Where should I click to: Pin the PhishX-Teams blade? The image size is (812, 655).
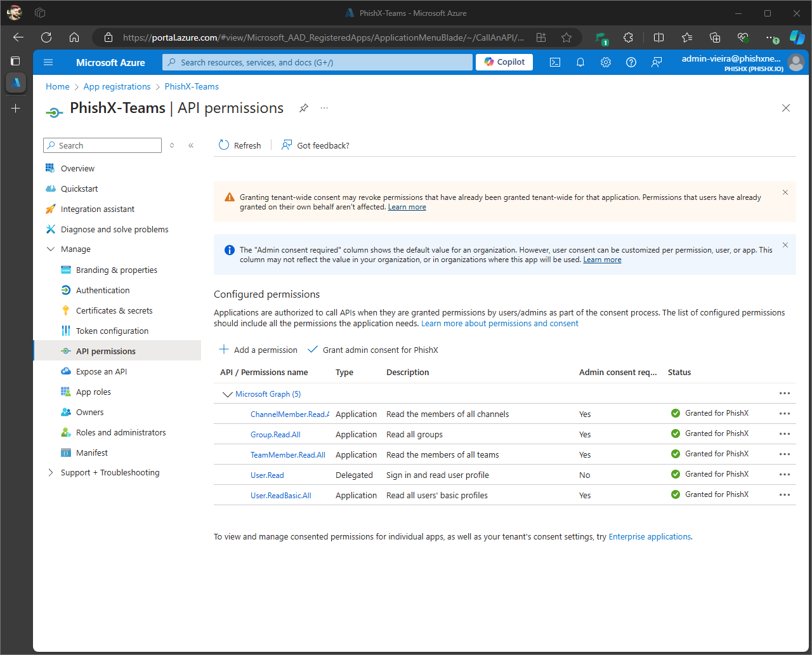coord(304,108)
